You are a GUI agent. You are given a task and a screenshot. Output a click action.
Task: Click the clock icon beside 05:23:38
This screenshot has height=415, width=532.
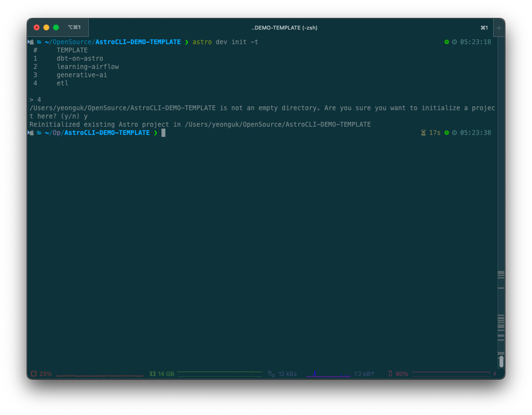(x=454, y=133)
